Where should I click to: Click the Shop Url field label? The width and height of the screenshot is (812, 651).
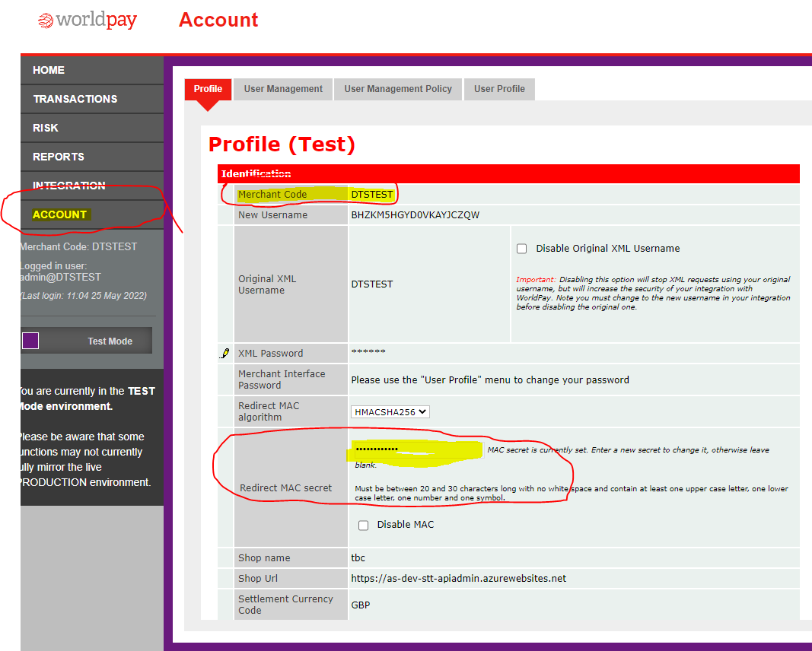258,579
